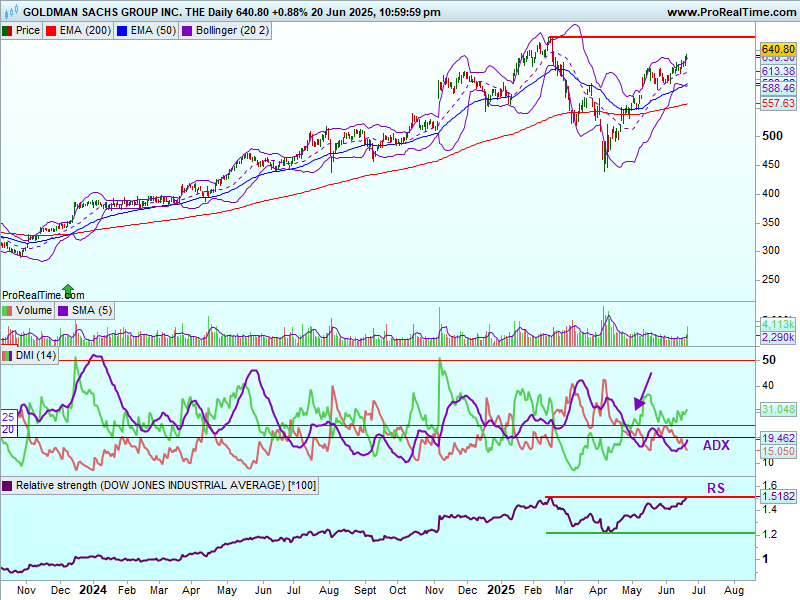Image resolution: width=800 pixels, height=600 pixels.
Task: Select the purple arrow annotation on DMI
Action: coord(644,390)
